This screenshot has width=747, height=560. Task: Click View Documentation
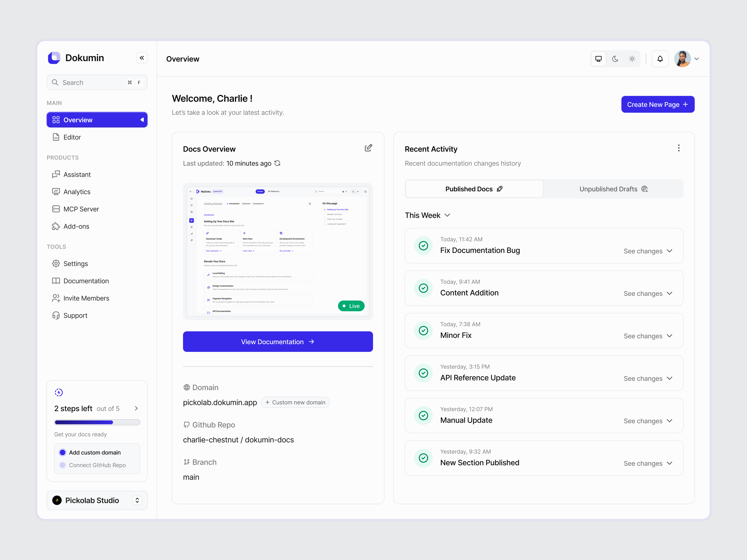278,342
